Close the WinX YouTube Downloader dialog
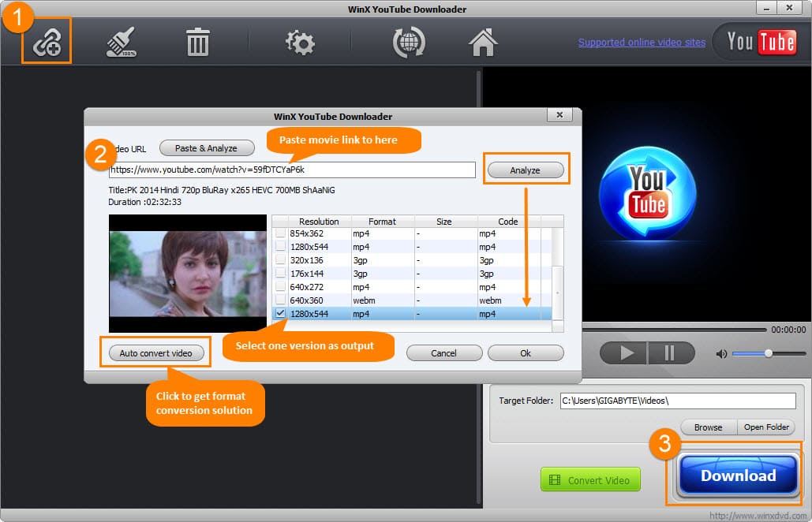 pyautogui.click(x=559, y=115)
